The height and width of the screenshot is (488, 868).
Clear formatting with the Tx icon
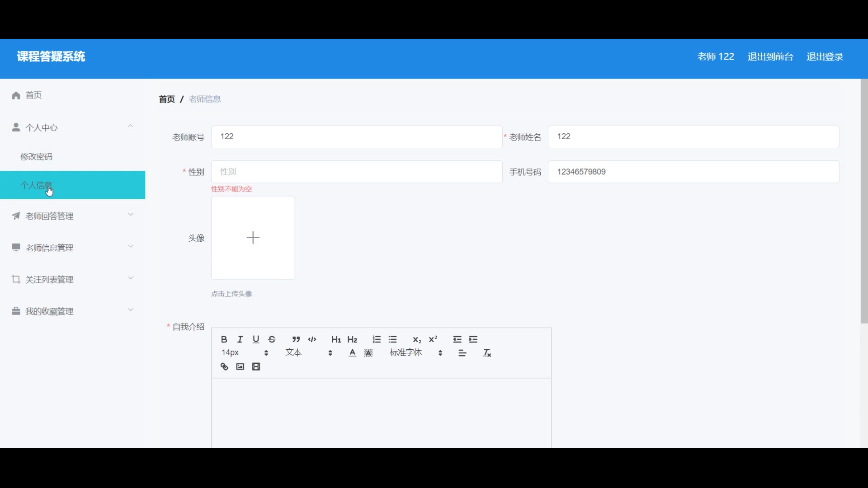487,353
